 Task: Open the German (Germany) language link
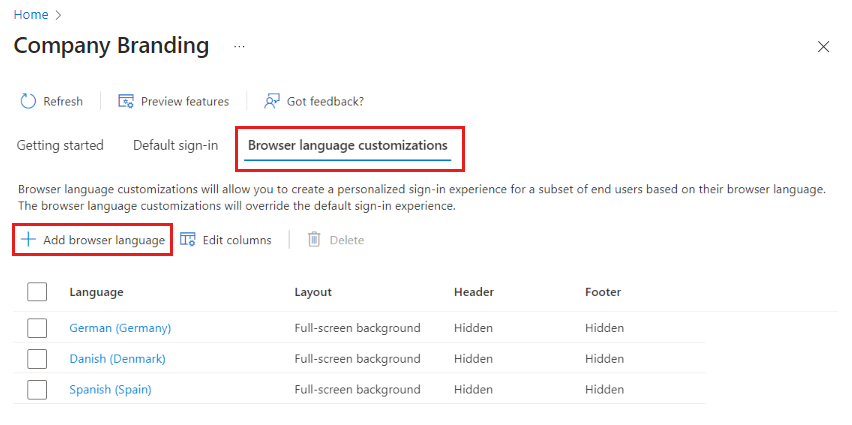[x=120, y=328]
